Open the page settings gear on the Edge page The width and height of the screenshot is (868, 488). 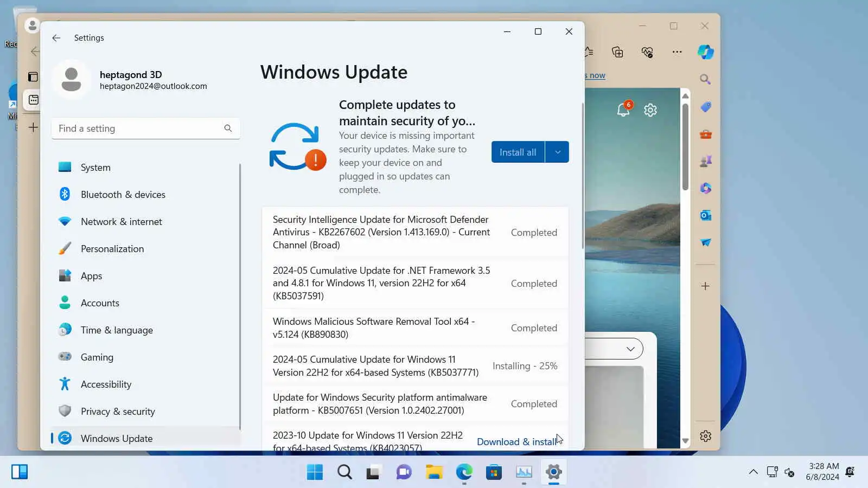click(x=650, y=110)
